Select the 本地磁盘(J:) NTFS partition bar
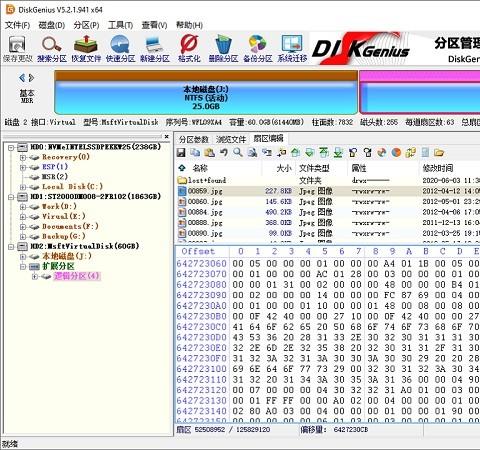Viewport: 480px width, 450px height. click(x=206, y=92)
